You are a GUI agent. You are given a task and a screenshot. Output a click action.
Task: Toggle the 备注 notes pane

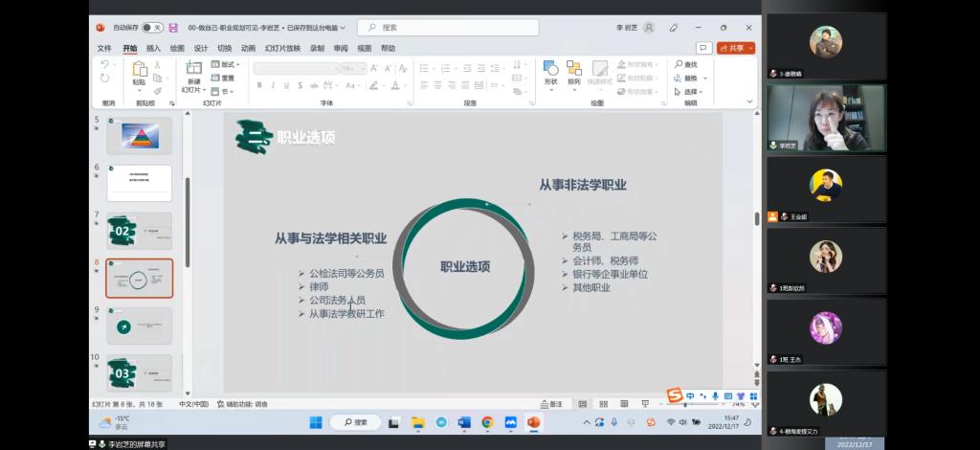click(552, 404)
